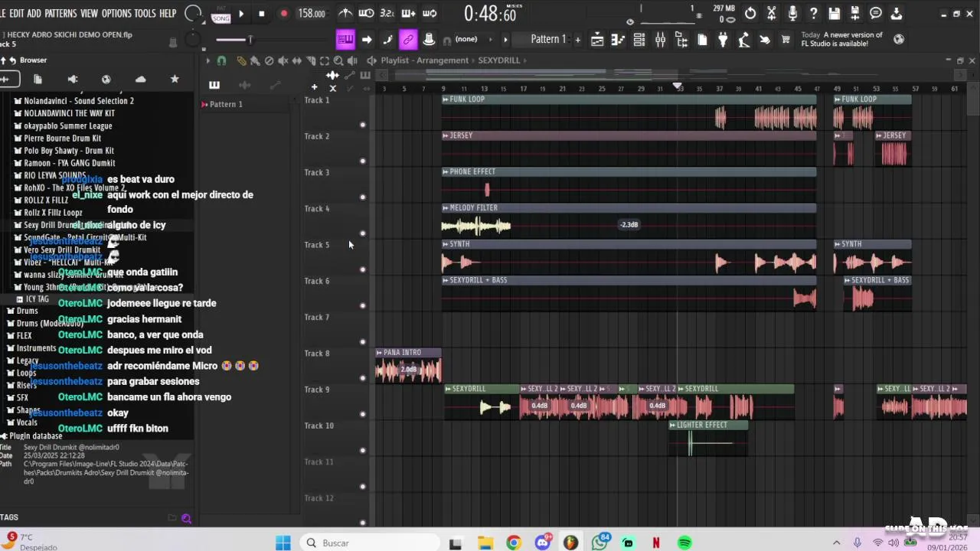The image size is (980, 551).
Task: Mute Track 1 using its dot
Action: (363, 125)
